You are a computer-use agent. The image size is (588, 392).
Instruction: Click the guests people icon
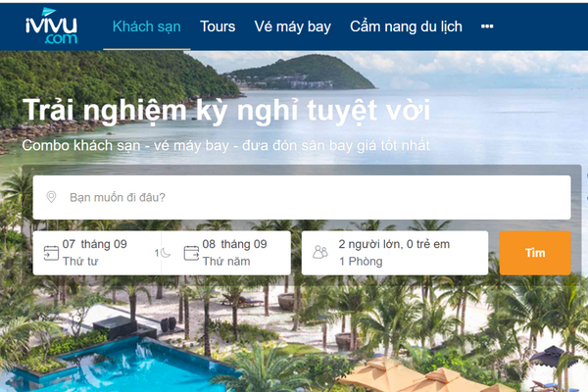(320, 252)
